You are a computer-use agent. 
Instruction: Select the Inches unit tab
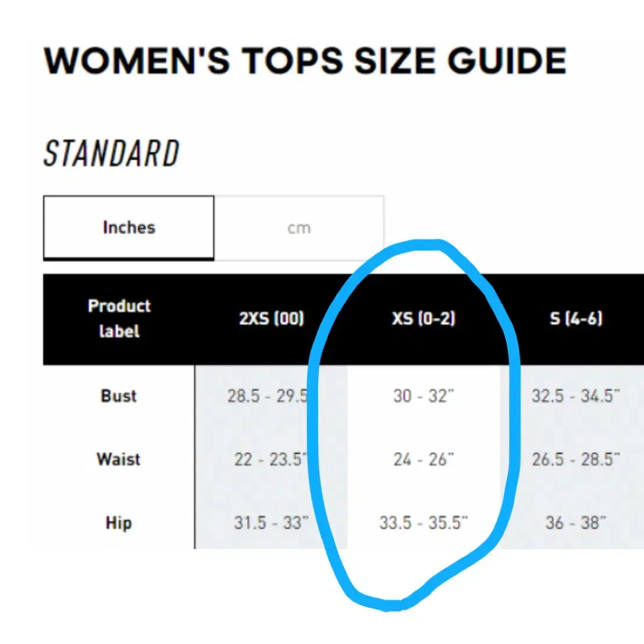[128, 228]
